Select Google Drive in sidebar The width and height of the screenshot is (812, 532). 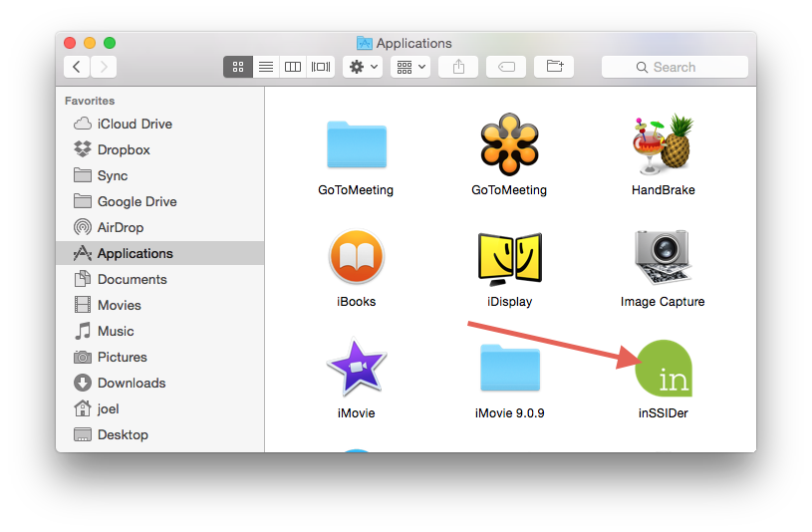pos(160,201)
